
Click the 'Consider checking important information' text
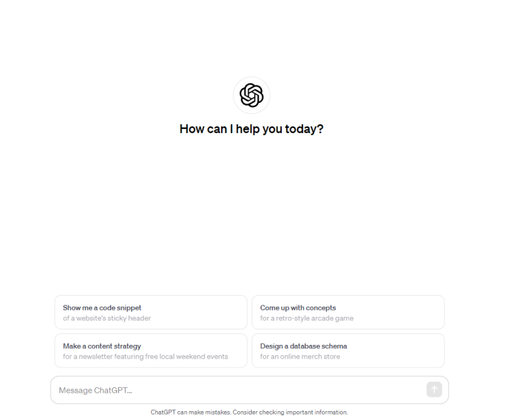[291, 412]
